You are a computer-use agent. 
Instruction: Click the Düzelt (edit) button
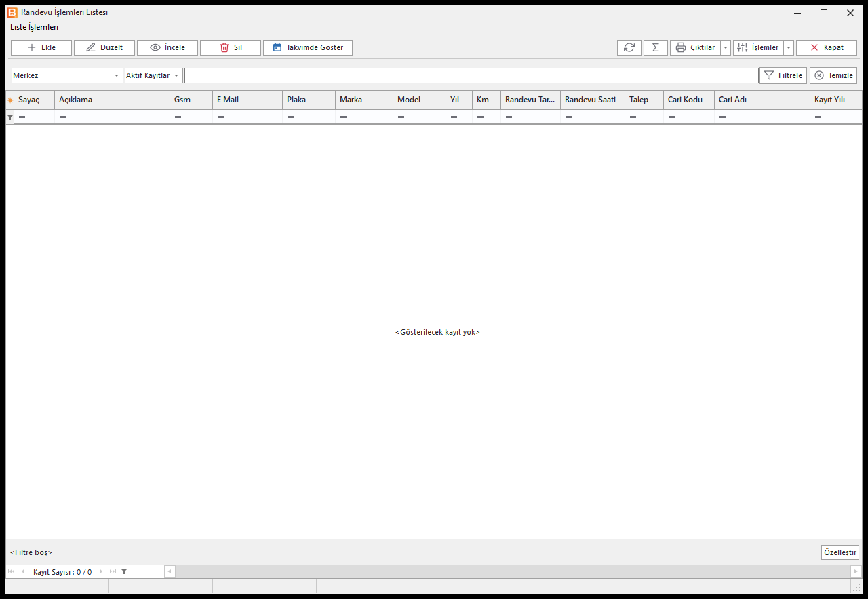(x=104, y=47)
